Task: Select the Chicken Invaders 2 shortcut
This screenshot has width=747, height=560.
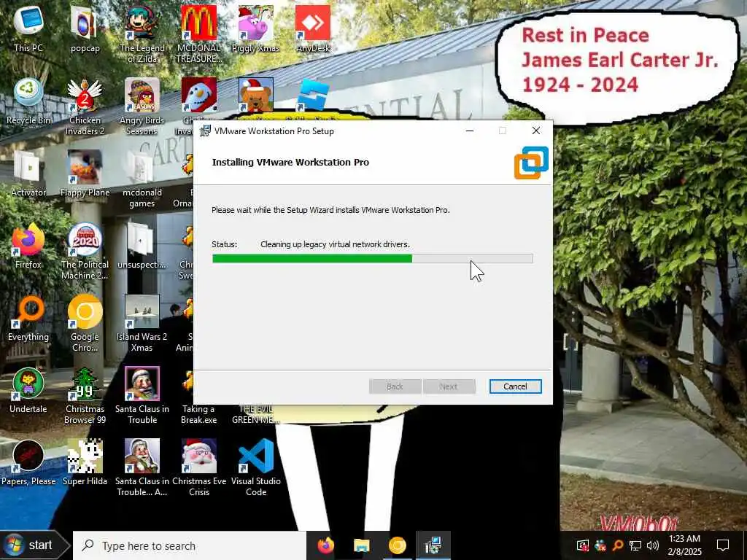Action: pyautogui.click(x=85, y=106)
